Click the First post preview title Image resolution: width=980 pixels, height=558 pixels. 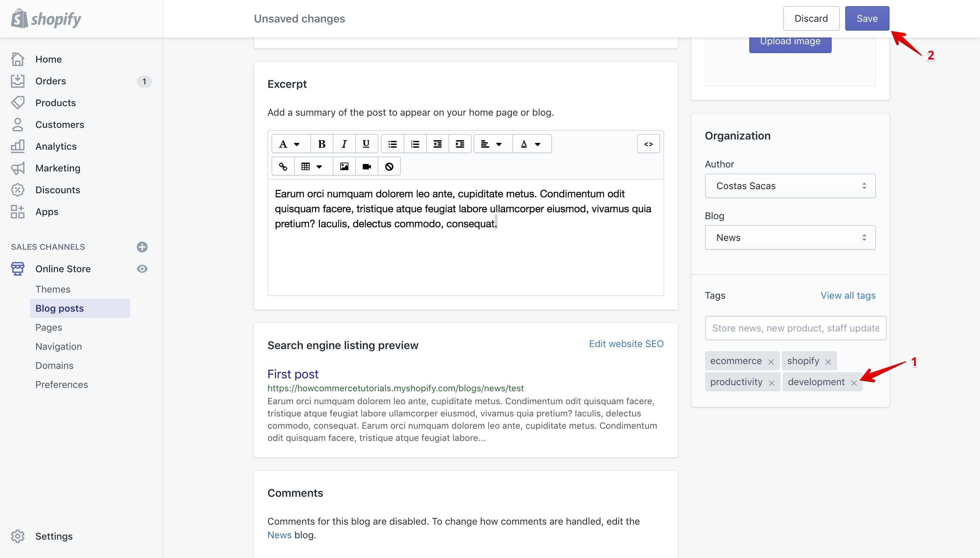293,374
